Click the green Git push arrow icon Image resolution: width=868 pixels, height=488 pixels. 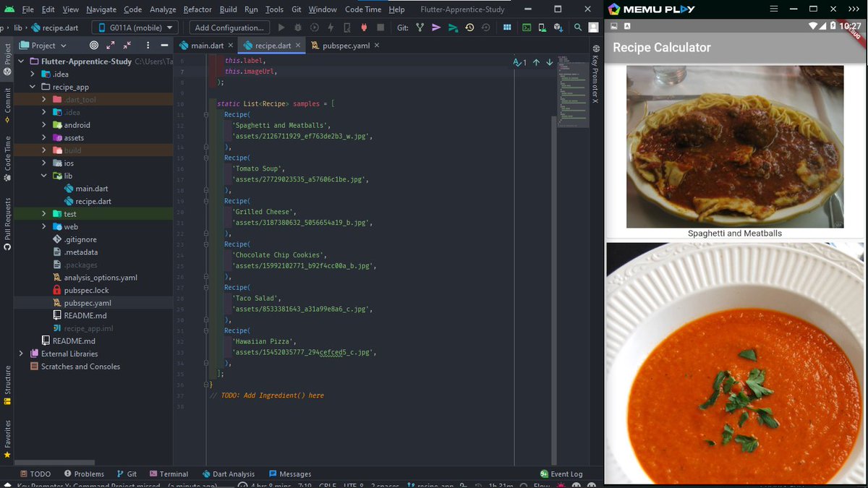coord(453,27)
